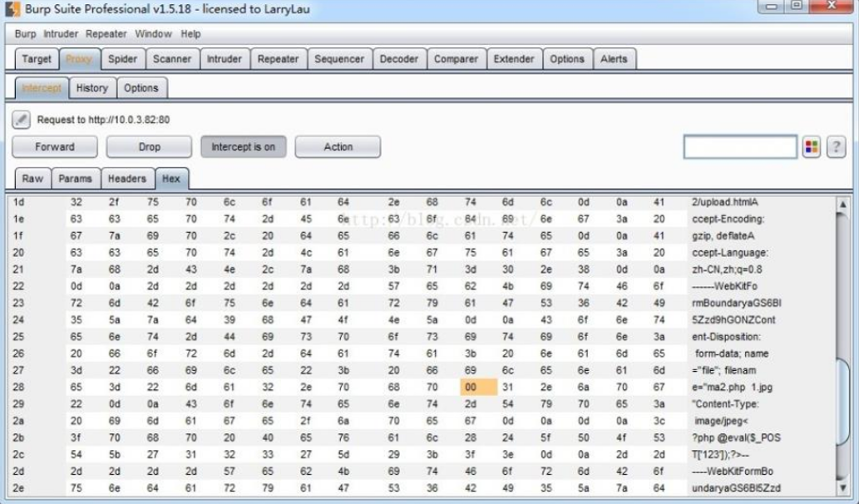859x504 pixels.
Task: Click the 'e="ma2.php 1.jpg' ASCII text
Action: tap(732, 388)
